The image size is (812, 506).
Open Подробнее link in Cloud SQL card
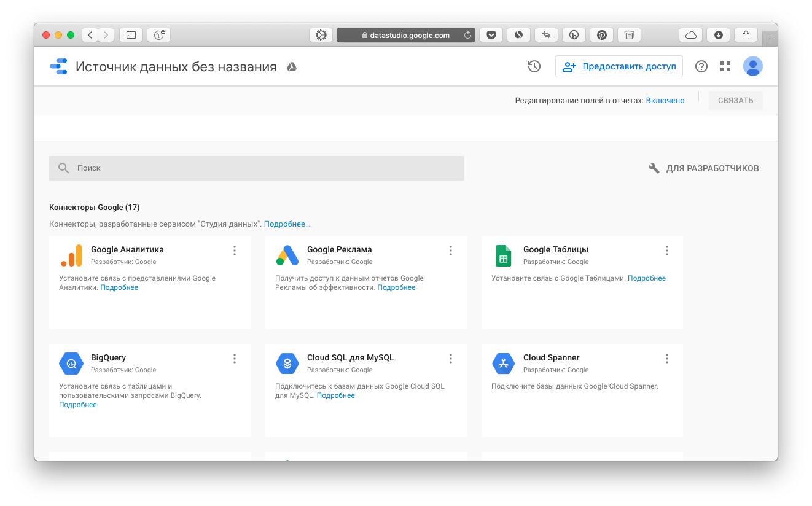click(336, 395)
